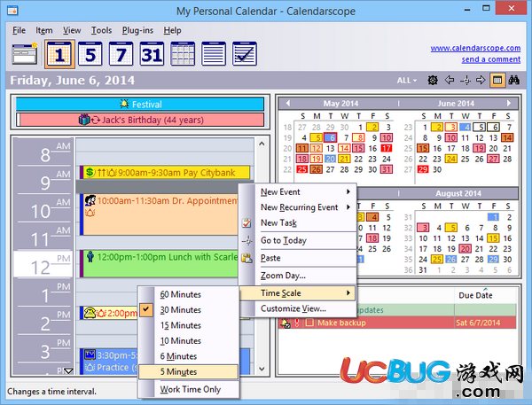Set time scale to 10 Minutes
532x405 pixels.
pyautogui.click(x=189, y=341)
